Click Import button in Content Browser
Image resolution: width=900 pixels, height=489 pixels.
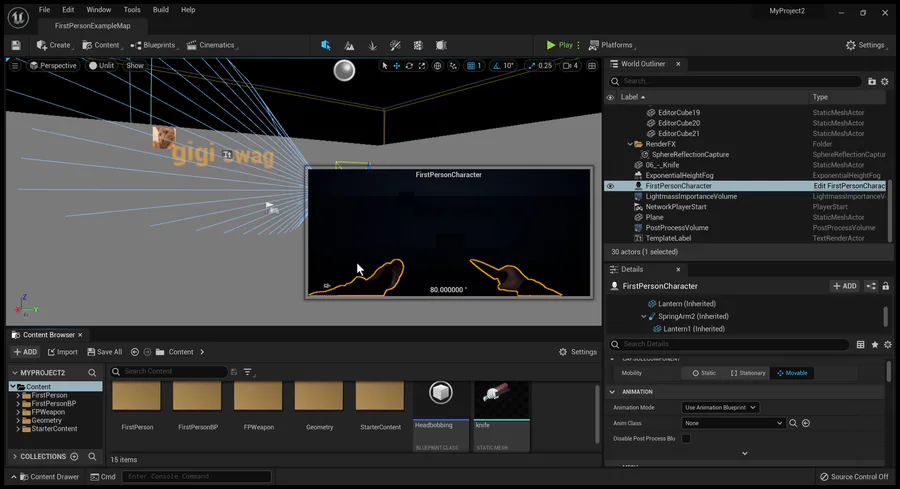click(x=61, y=352)
